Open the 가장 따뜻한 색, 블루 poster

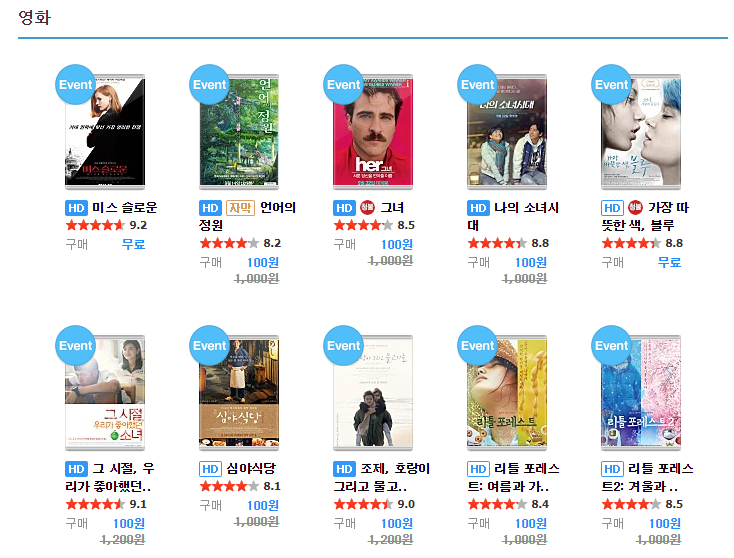(x=641, y=132)
